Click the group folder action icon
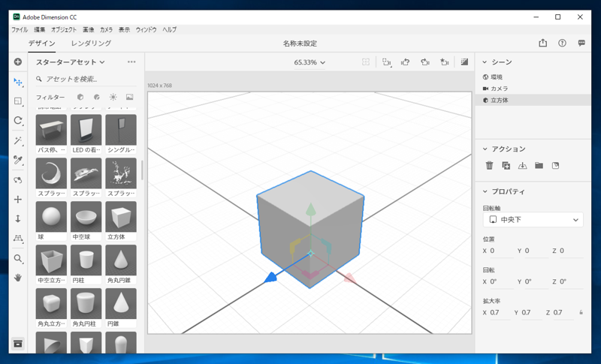 539,165
